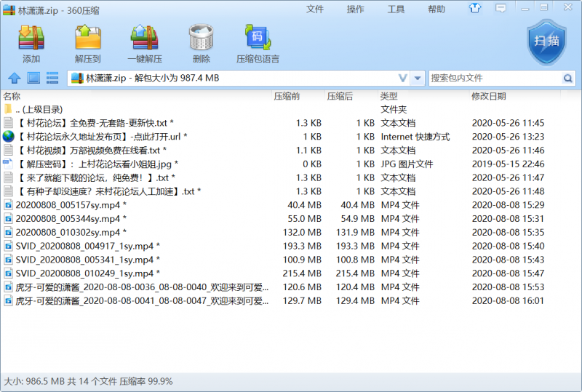582x392 pixels.
Task: Click the 删除 (Delete) trash icon
Action: click(x=201, y=42)
